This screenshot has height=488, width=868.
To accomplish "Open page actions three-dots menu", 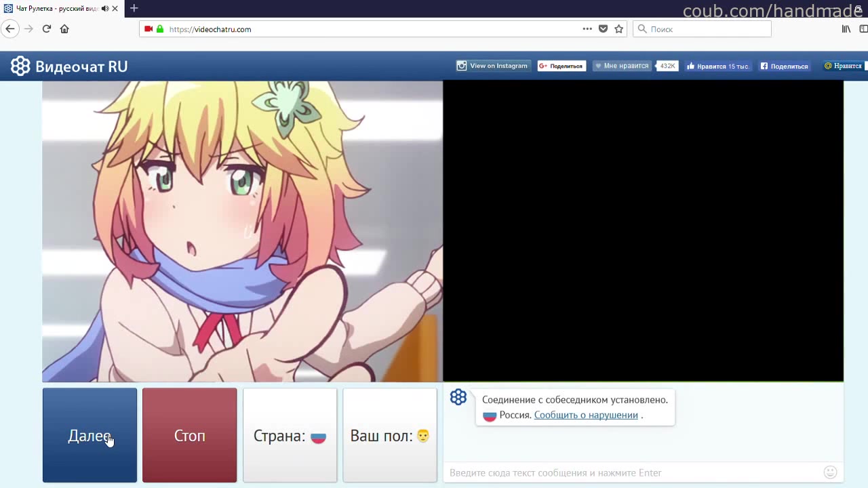I will [x=587, y=29].
